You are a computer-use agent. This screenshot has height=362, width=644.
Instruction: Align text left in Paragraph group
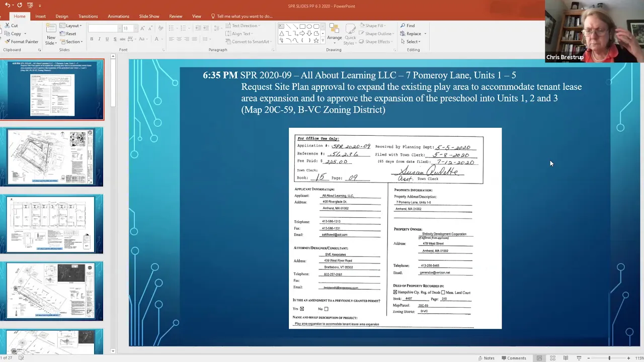tap(172, 39)
